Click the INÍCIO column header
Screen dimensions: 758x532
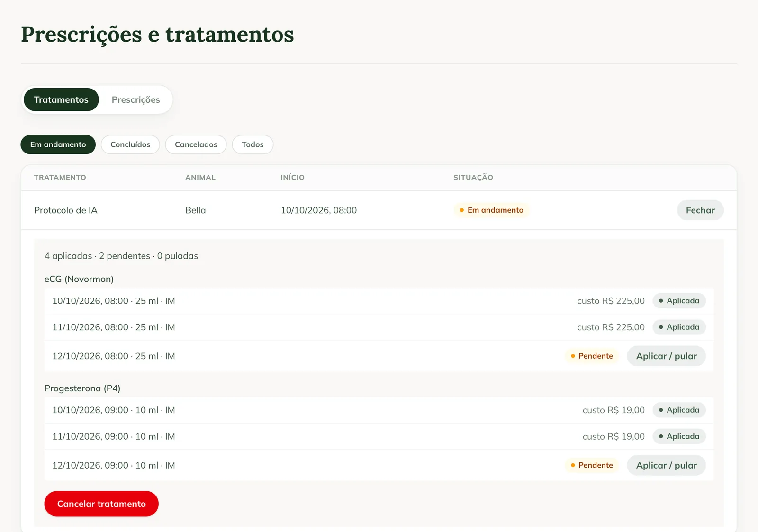coord(292,178)
